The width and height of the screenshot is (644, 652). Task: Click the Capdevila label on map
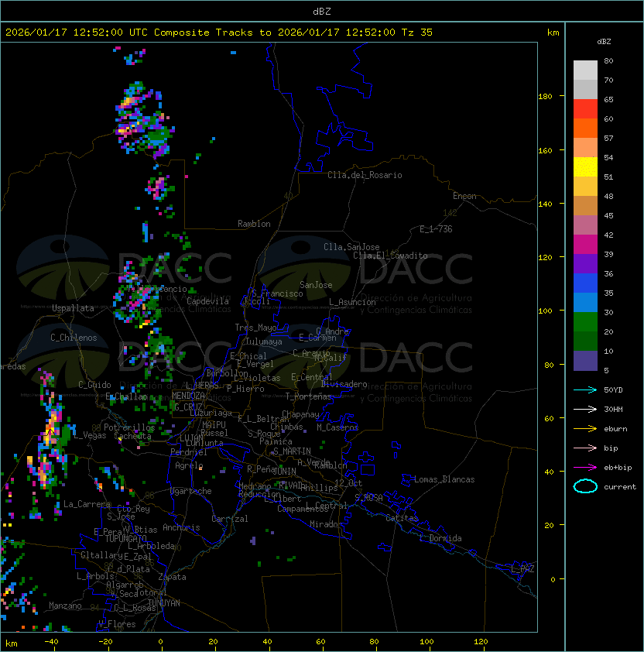tap(207, 301)
